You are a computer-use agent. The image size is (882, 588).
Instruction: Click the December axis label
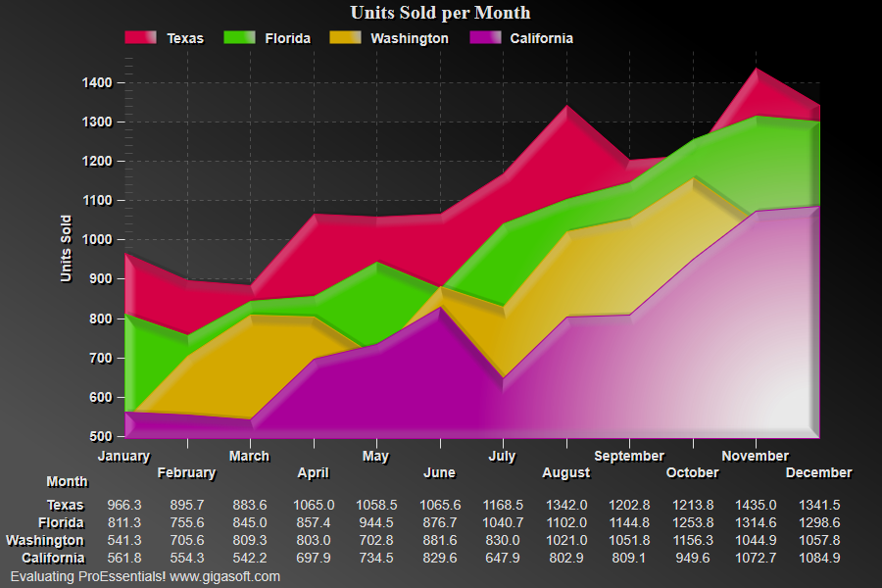(819, 473)
